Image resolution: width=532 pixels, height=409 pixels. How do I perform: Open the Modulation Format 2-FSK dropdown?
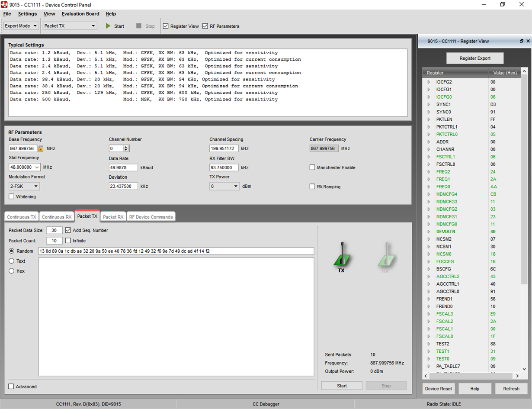24,186
